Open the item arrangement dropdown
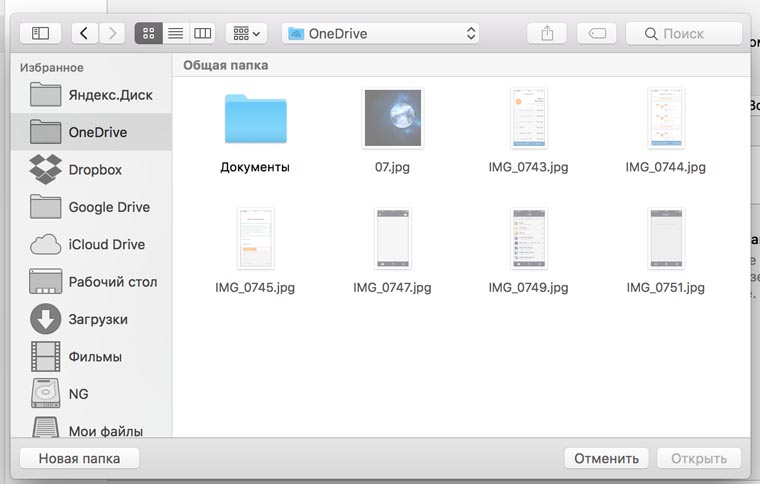This screenshot has height=484, width=760. click(x=246, y=33)
